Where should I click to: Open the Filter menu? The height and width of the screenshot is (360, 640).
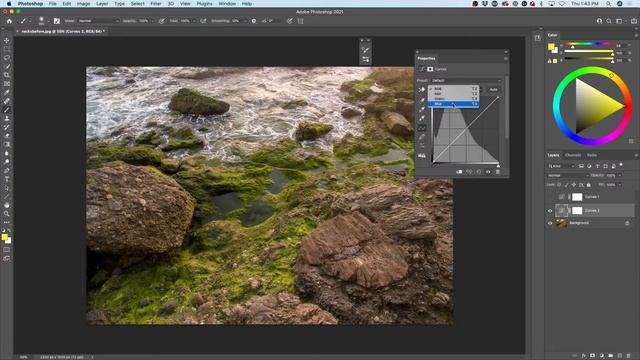tap(156, 4)
